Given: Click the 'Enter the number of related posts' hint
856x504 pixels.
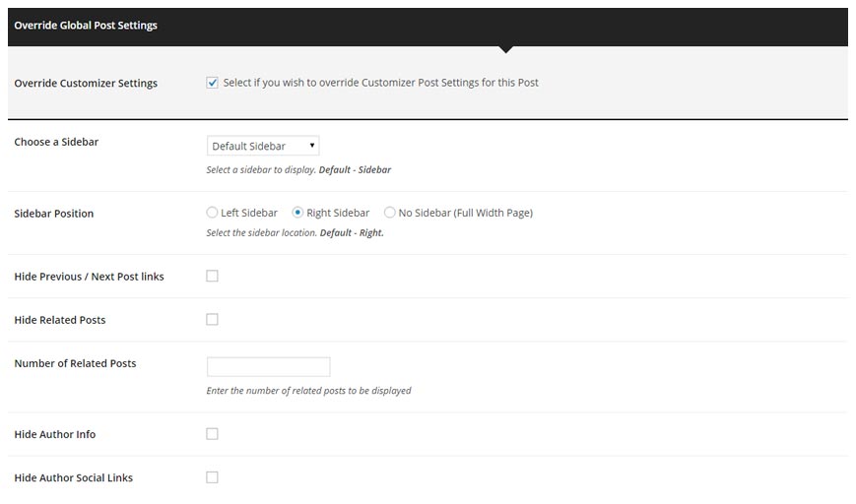Looking at the screenshot, I should pyautogui.click(x=308, y=391).
